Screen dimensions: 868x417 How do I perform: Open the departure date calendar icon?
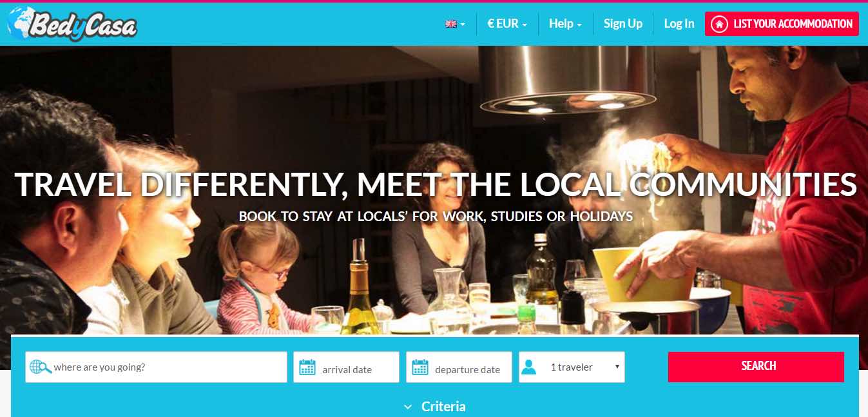(420, 367)
